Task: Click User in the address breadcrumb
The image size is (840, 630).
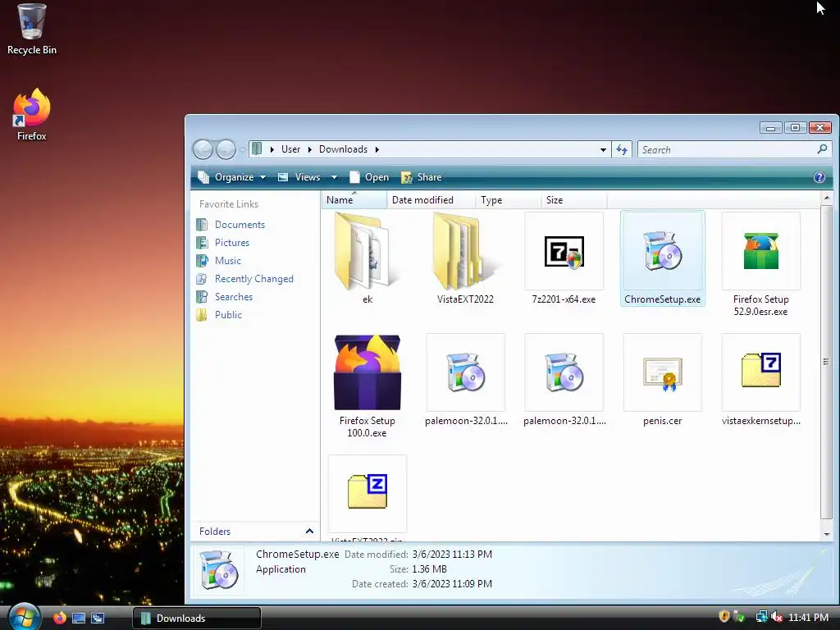Action: [x=291, y=149]
